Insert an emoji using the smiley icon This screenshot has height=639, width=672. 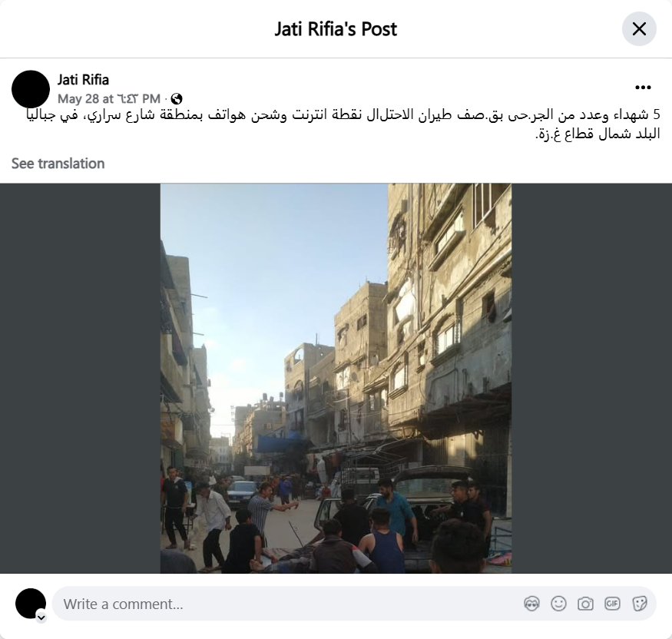[x=558, y=604]
